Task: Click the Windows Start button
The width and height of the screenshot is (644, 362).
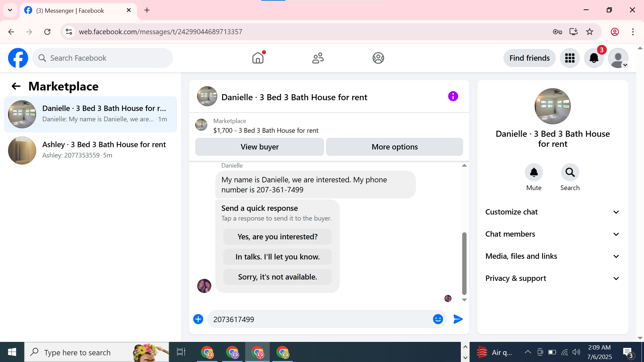Action: click(12, 352)
